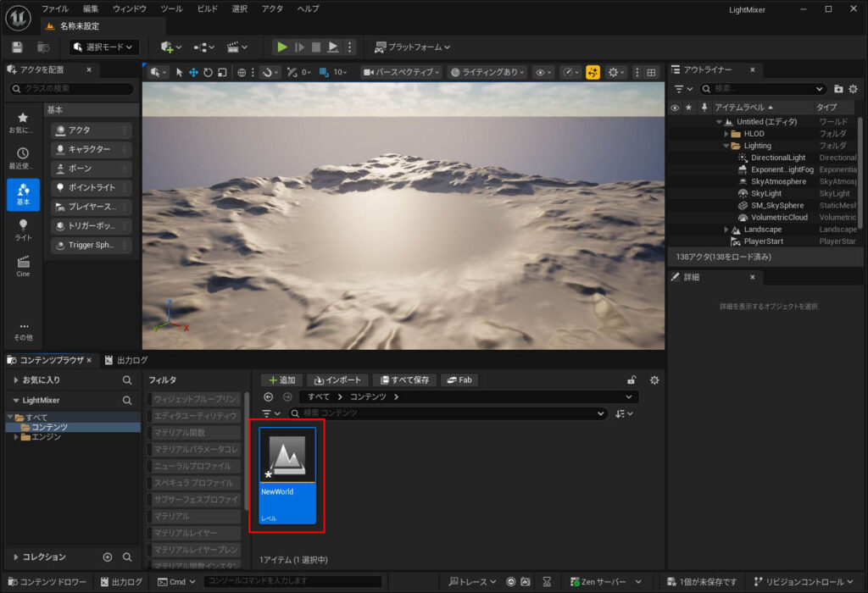Open the Selection Mode dropdown
Viewport: 868px width, 593px height.
(104, 47)
